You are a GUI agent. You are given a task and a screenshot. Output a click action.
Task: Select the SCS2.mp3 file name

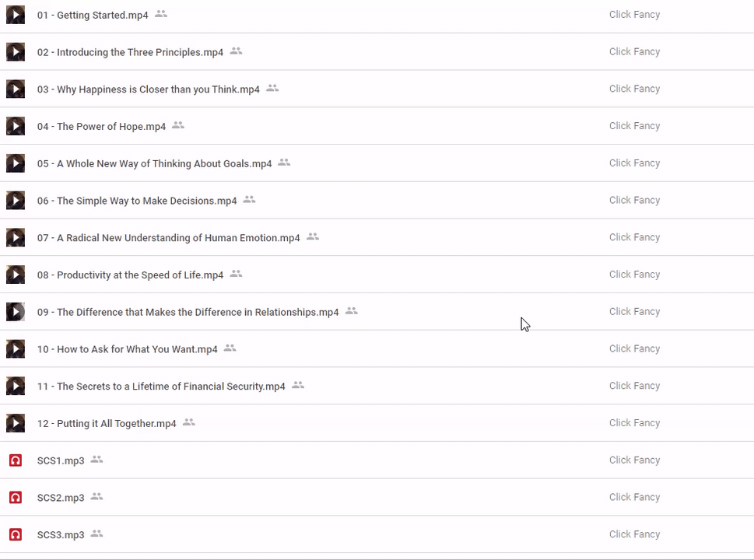61,498
